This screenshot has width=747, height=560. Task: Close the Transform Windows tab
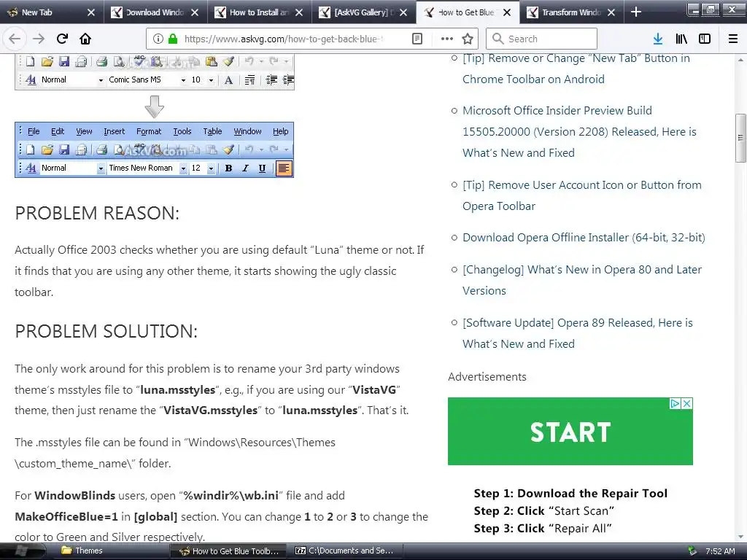612,12
